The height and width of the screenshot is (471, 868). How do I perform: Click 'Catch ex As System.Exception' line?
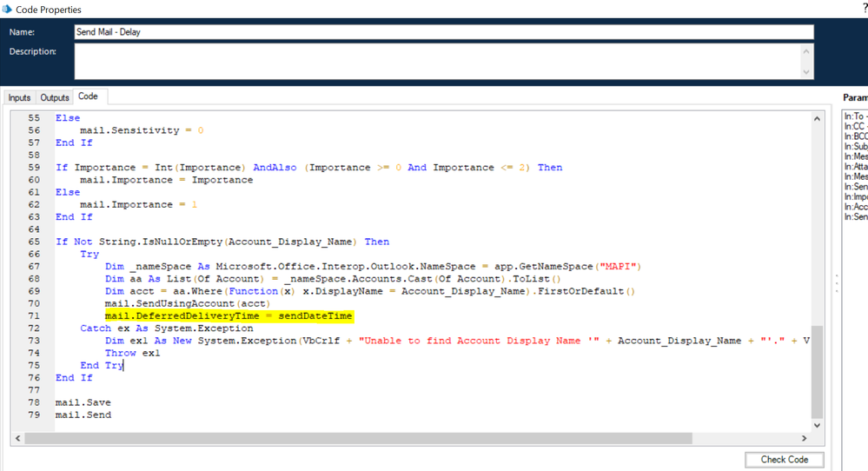(x=167, y=328)
